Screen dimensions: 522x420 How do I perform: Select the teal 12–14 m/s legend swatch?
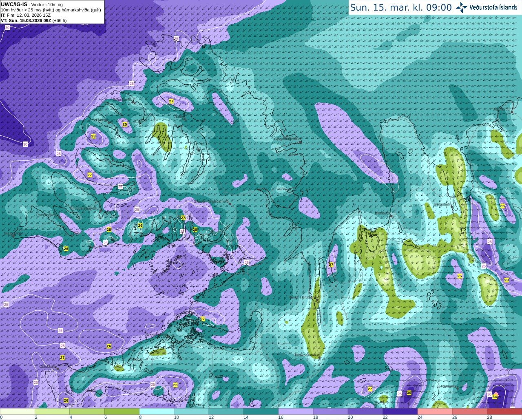226,411
